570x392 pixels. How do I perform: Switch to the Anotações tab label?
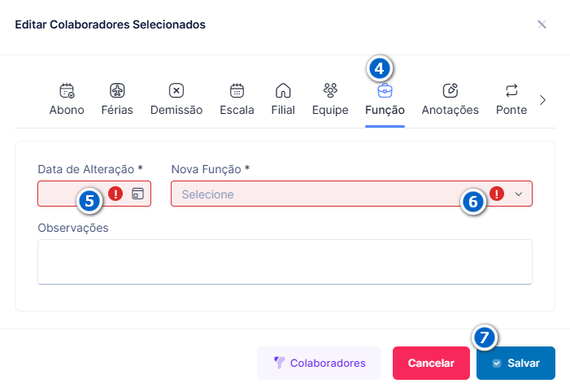450,110
